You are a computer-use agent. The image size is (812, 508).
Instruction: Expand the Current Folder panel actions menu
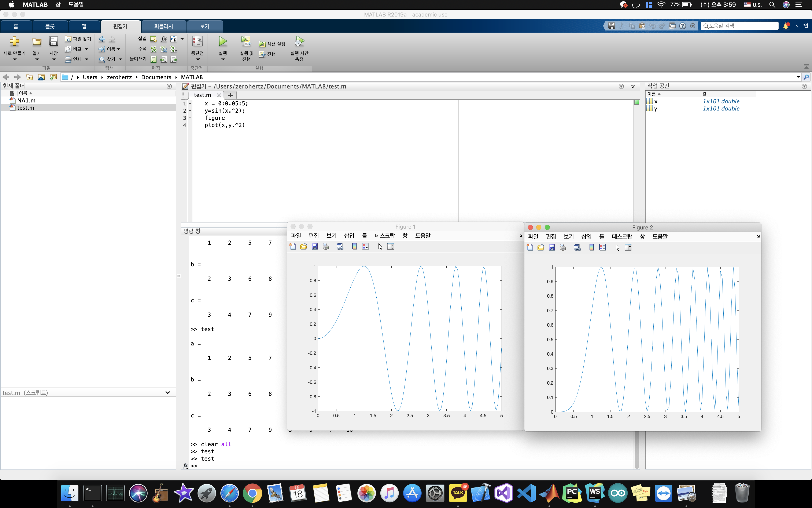click(169, 86)
